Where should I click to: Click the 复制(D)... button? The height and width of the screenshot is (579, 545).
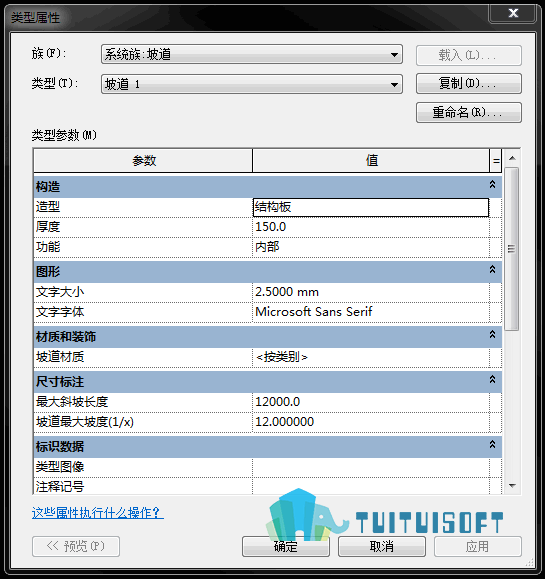click(x=469, y=83)
